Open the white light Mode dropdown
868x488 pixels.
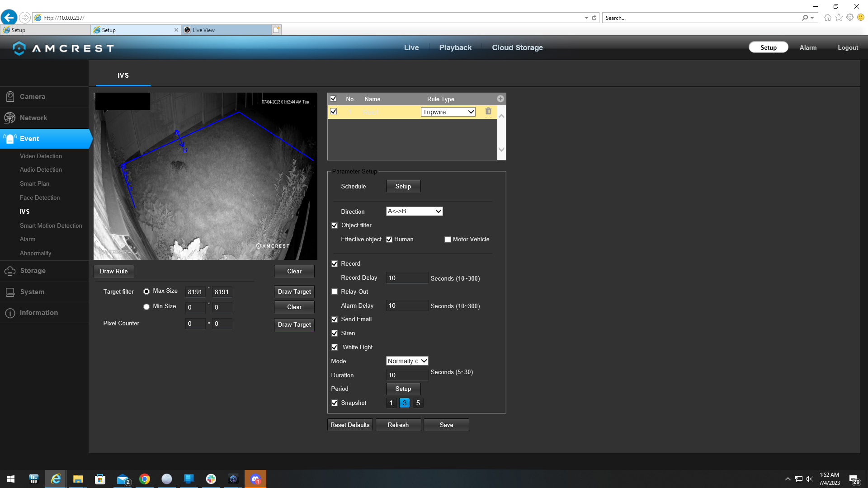407,361
